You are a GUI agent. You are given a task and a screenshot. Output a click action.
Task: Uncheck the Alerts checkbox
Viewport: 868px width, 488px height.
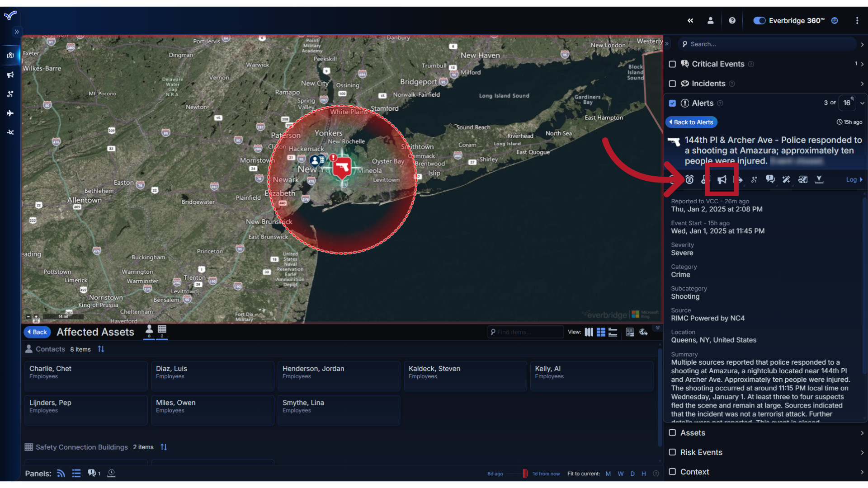point(672,103)
